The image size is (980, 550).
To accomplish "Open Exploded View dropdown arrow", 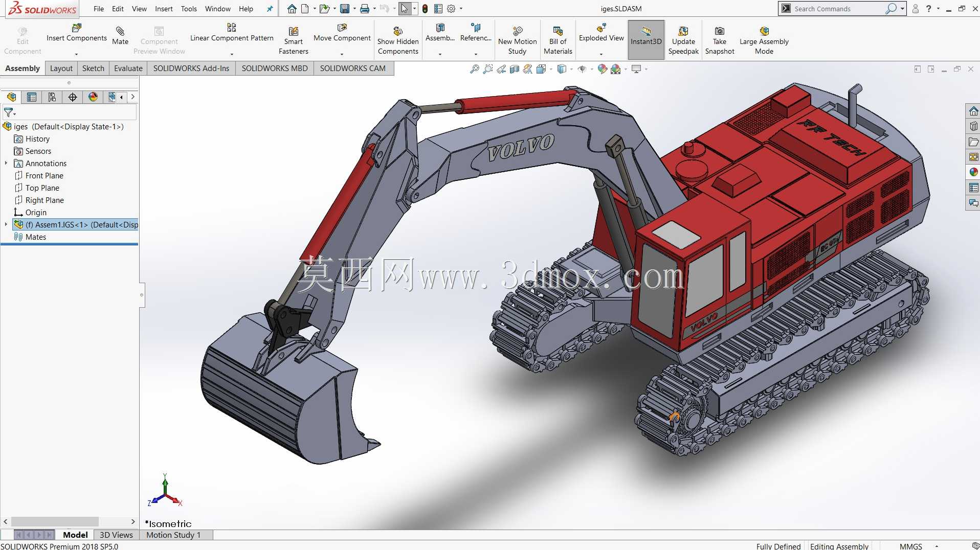I will click(x=602, y=54).
